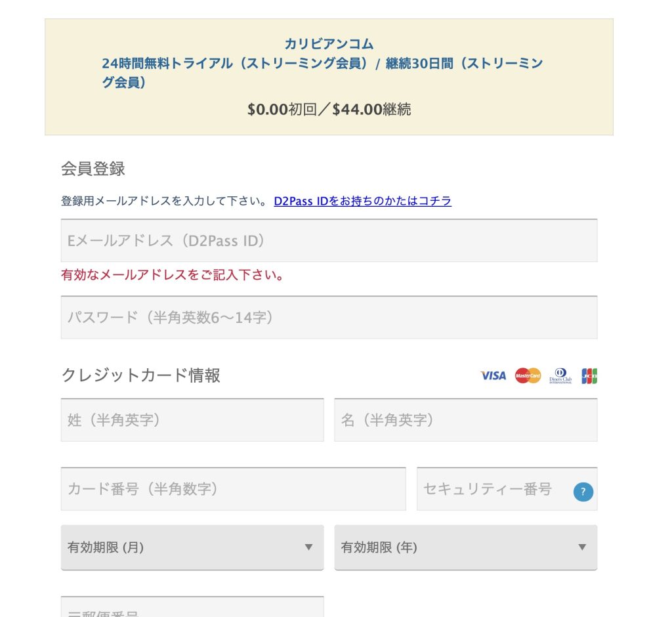Image resolution: width=672 pixels, height=617 pixels.
Task: Click the カリビアンコム plan title
Action: pyautogui.click(x=329, y=44)
